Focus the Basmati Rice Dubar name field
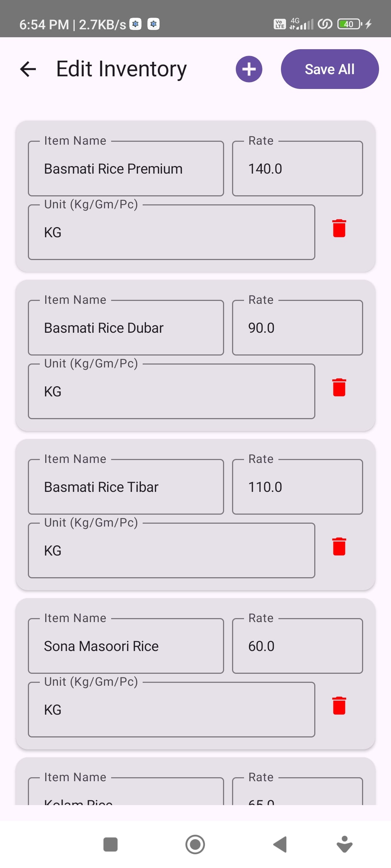This screenshot has height=868, width=391. coord(126,328)
